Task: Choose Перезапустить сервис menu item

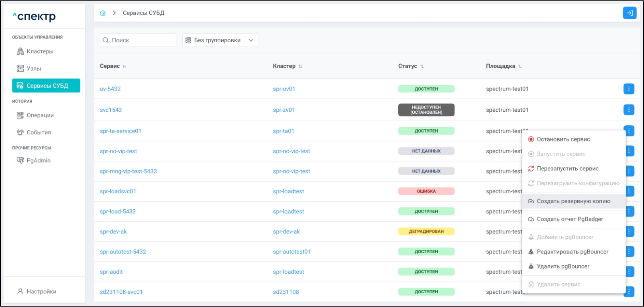Action: click(567, 169)
